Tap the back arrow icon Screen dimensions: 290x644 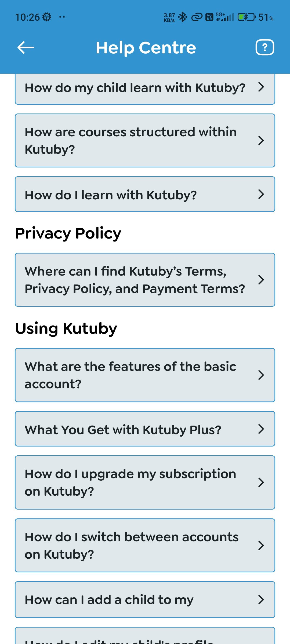(26, 47)
